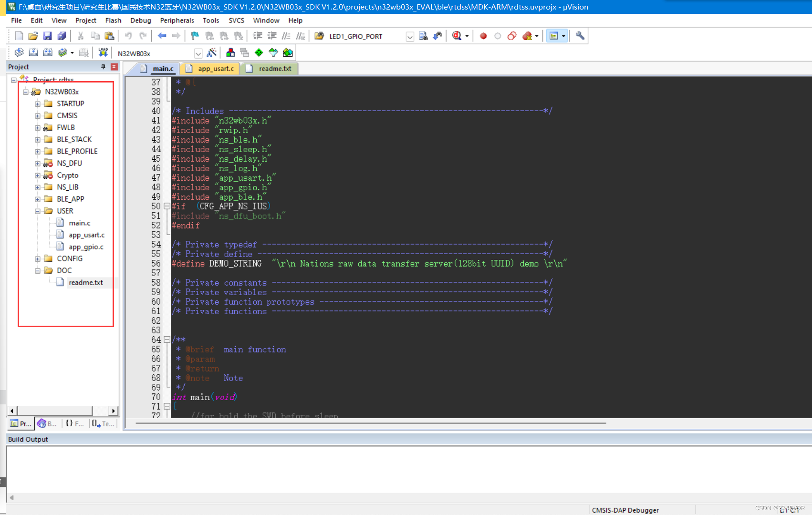Click the Download (LOAD) to flash icon
Viewport: 812px width, 515px height.
click(103, 52)
